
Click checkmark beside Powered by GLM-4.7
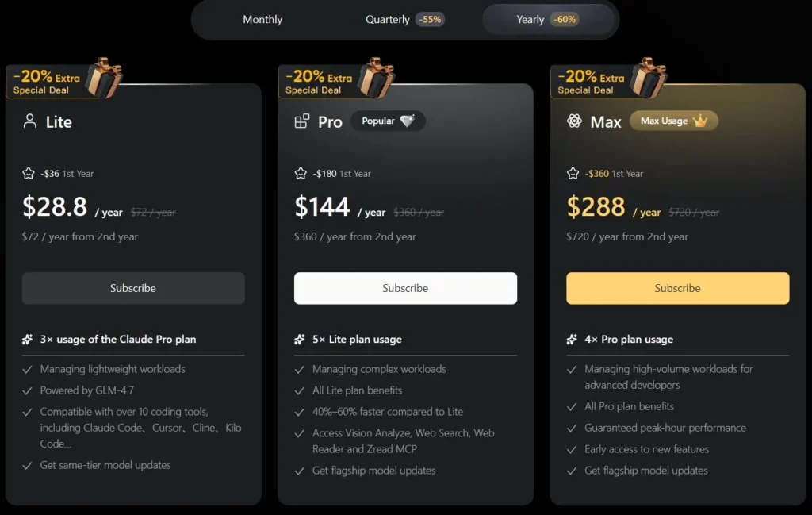coord(28,390)
